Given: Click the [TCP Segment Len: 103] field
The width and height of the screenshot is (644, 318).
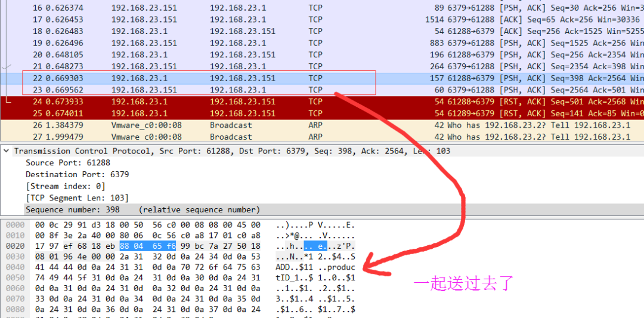Looking at the screenshot, I should point(77,198).
